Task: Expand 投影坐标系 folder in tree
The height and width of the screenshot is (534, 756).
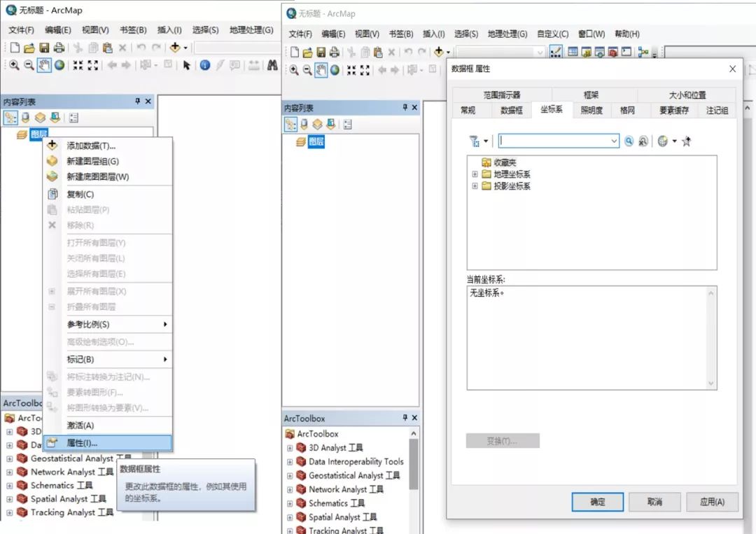Action: click(475, 185)
